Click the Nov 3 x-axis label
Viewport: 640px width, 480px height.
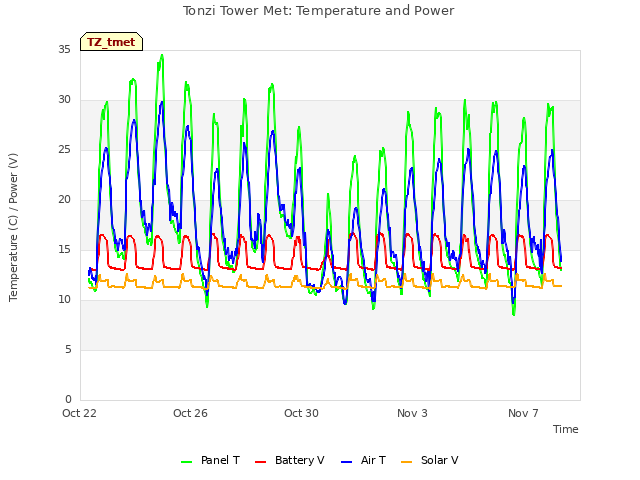(412, 413)
